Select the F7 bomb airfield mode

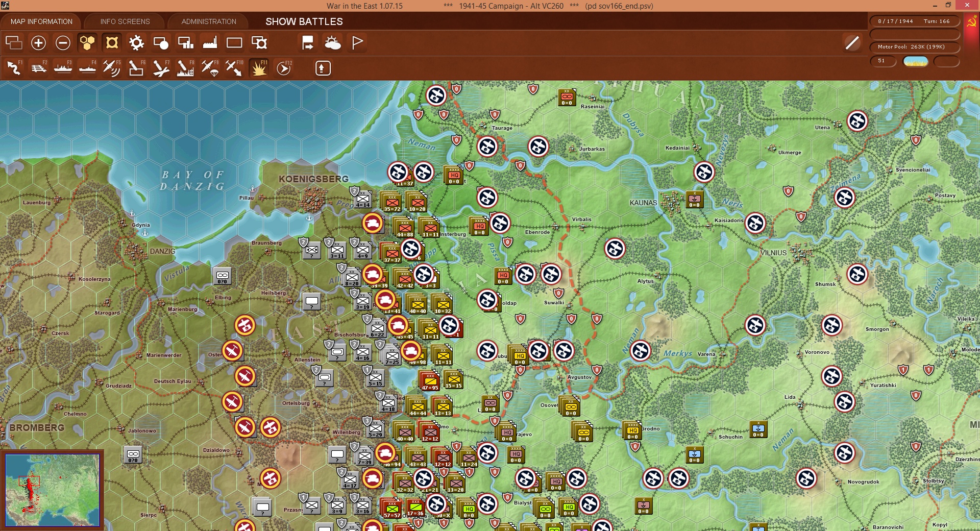tap(161, 68)
